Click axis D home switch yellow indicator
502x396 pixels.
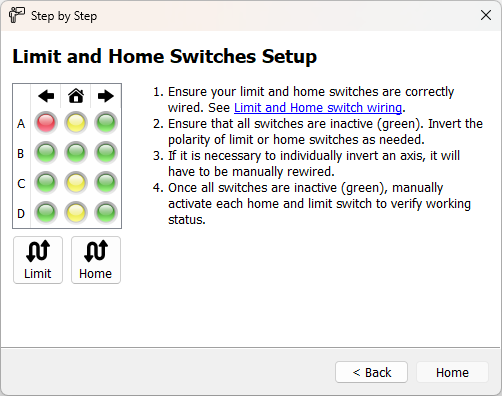(76, 213)
